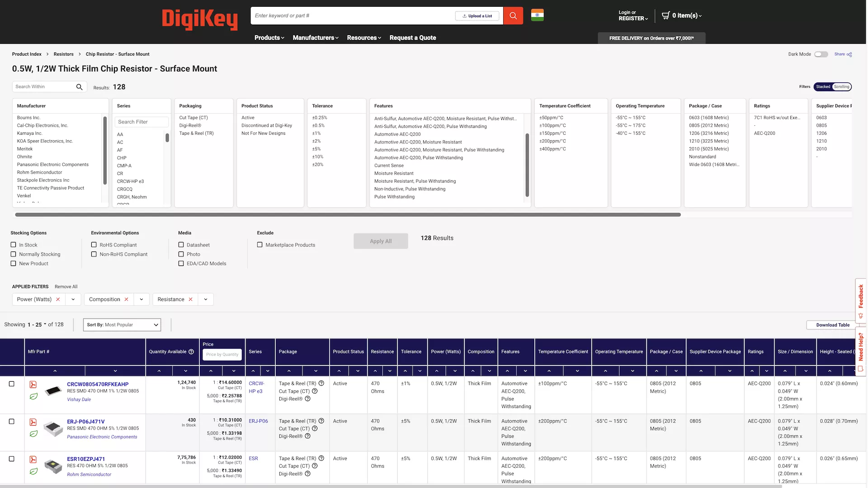Click RoHS leaf icon for CRCW0805470RFKEAHP
Viewport: 868px width, 488px height.
[33, 397]
